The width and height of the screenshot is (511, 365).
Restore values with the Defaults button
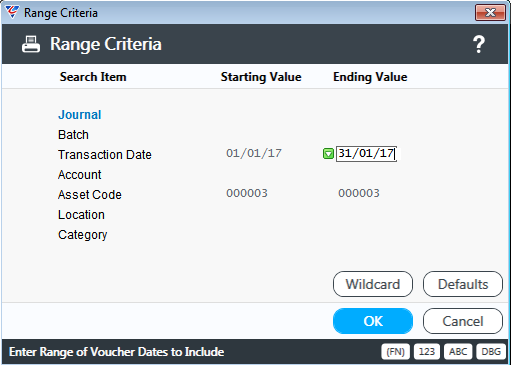463,284
